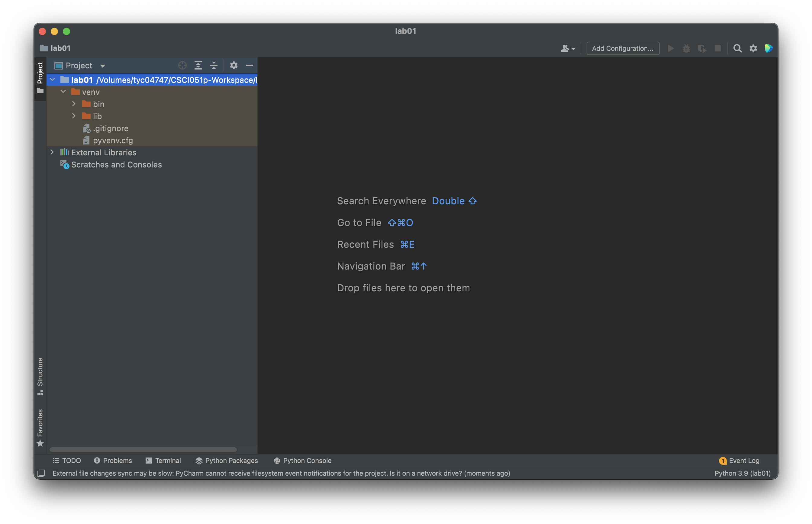Click the Expand All icon in Project panel
Image resolution: width=812 pixels, height=524 pixels.
[198, 65]
